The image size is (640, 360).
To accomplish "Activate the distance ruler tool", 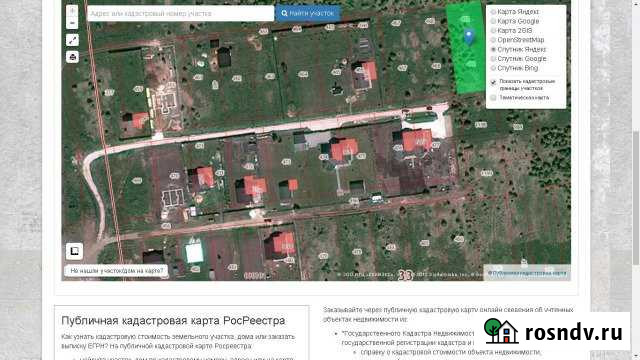I will point(72,40).
